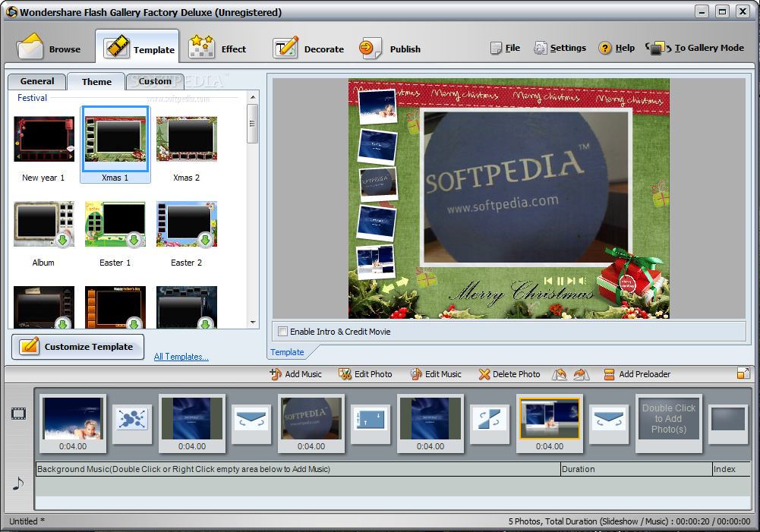This screenshot has height=532, width=760.
Task: Click Add Preloader in the toolbar
Action: (x=637, y=374)
